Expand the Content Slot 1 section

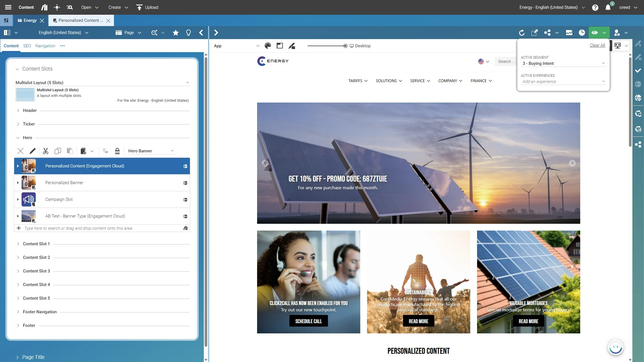point(36,244)
